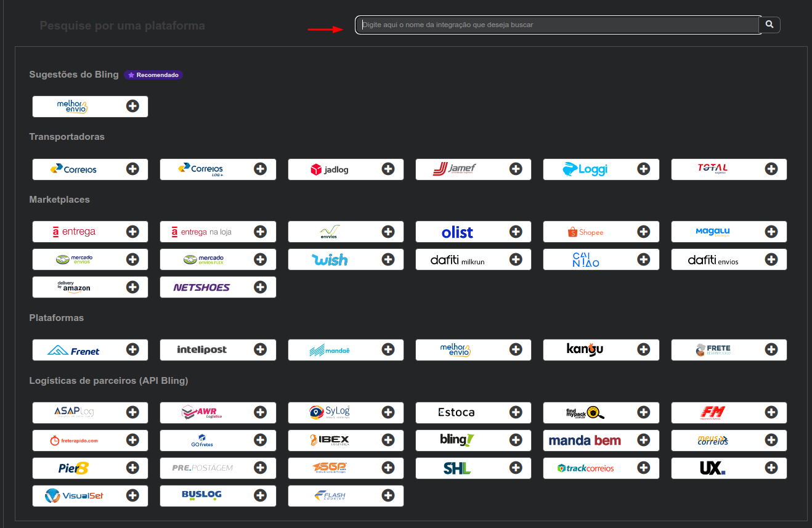Click plus icon on Loggi card
Screen dimensions: 812x528
pyautogui.click(x=644, y=169)
